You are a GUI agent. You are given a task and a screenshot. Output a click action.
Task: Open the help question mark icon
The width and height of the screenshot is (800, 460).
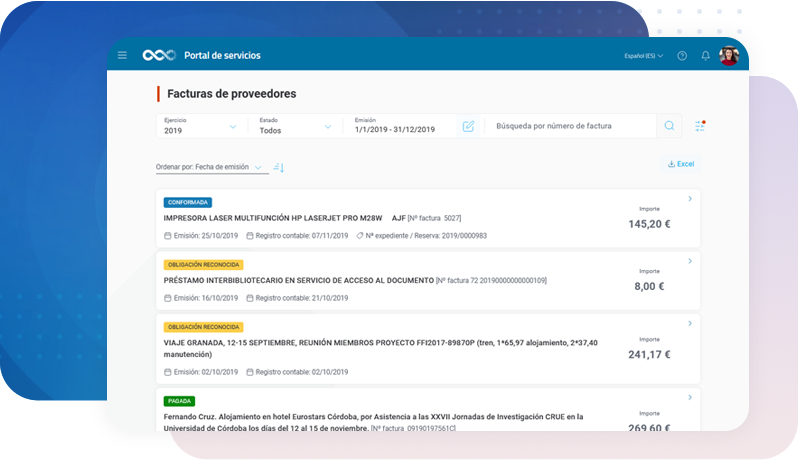pos(682,56)
